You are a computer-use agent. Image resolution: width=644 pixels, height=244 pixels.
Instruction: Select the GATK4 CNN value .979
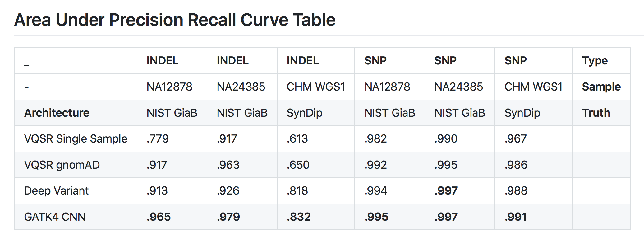(228, 217)
